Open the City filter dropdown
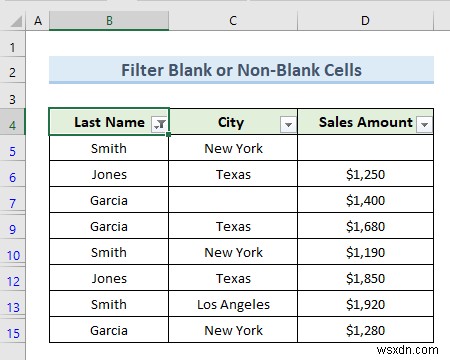Image resolution: width=450 pixels, height=360 pixels. pyautogui.click(x=288, y=125)
